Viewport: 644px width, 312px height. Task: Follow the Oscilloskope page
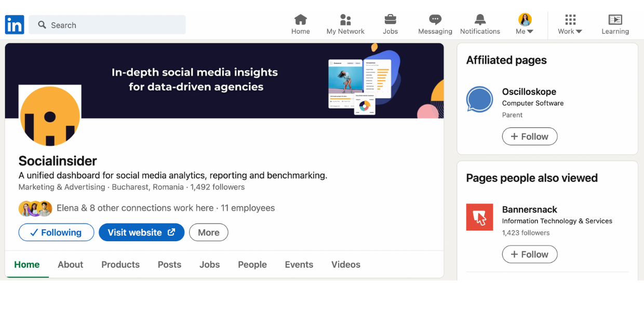(529, 136)
